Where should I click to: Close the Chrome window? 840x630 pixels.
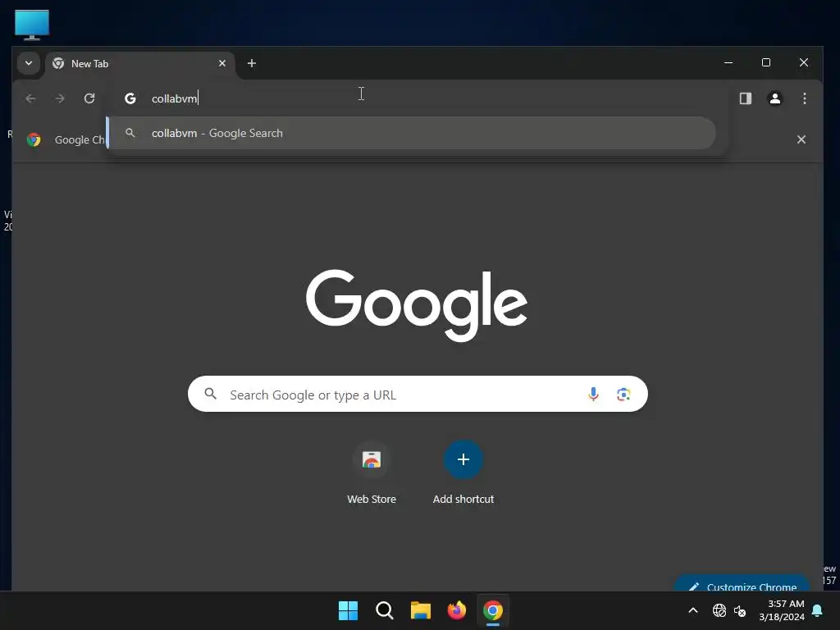[804, 62]
